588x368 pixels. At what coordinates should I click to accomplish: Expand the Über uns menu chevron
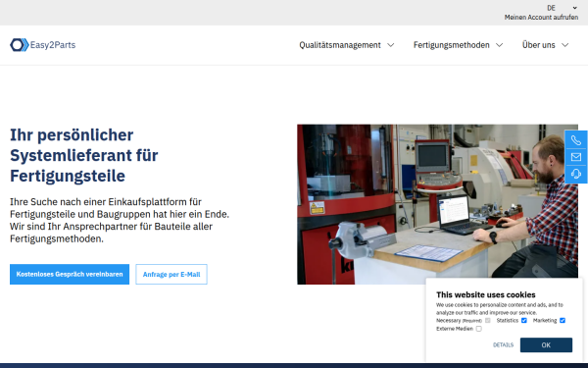[564, 45]
